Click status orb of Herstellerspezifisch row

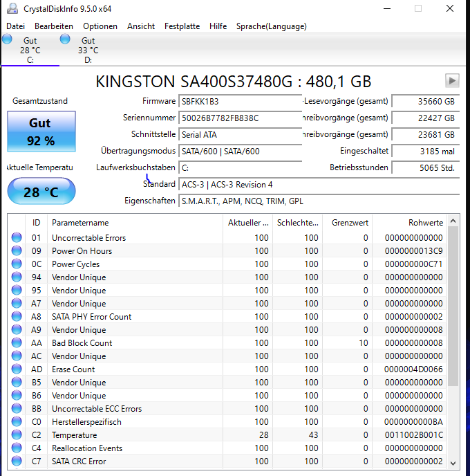pos(17,421)
